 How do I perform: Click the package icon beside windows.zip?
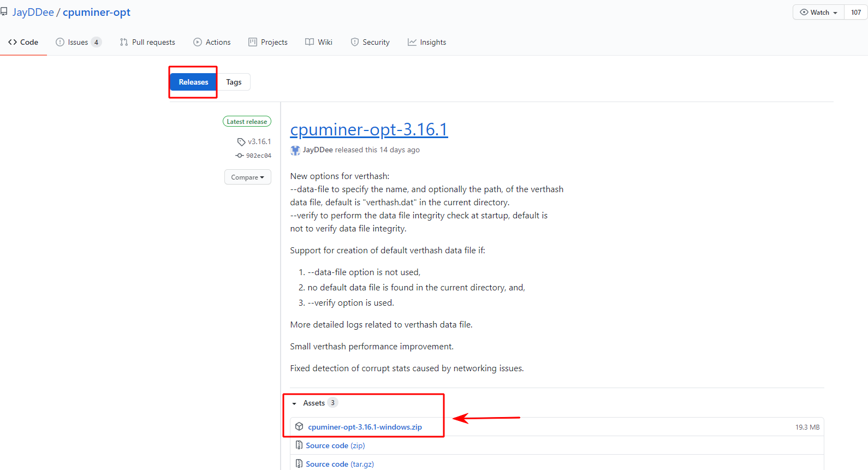tap(299, 426)
